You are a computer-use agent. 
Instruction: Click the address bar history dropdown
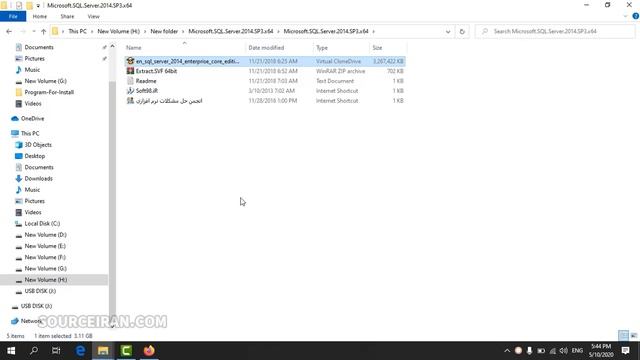(x=448, y=31)
